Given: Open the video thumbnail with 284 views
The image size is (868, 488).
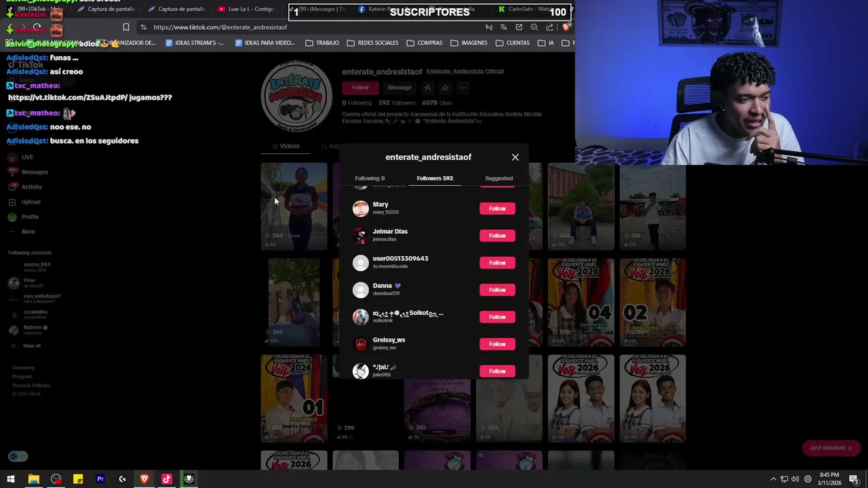Looking at the screenshot, I should [x=294, y=207].
